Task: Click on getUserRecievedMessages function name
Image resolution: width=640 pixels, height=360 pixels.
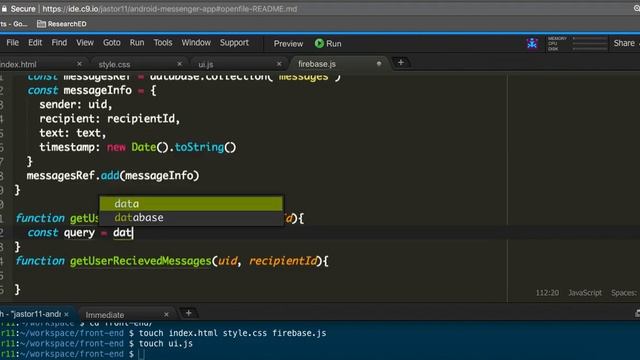Action: tap(140, 261)
